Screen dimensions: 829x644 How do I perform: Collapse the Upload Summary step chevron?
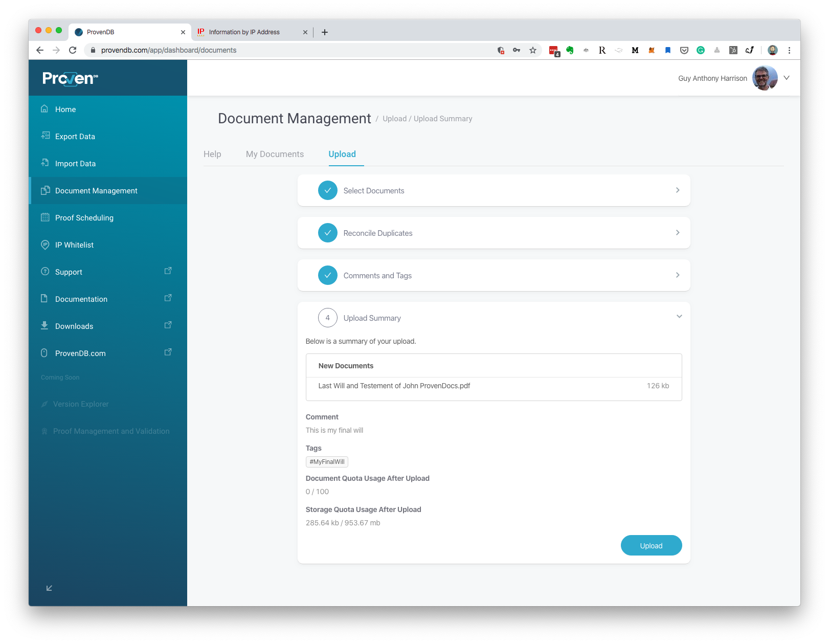679,317
